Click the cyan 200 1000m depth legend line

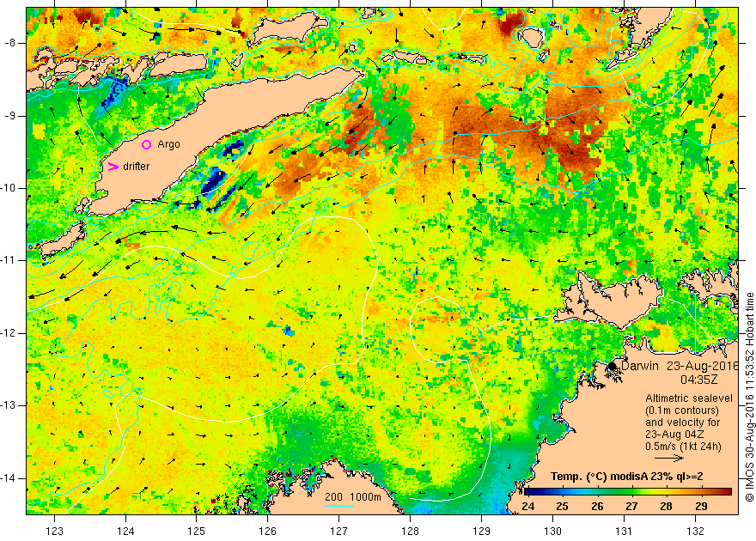[x=339, y=506]
